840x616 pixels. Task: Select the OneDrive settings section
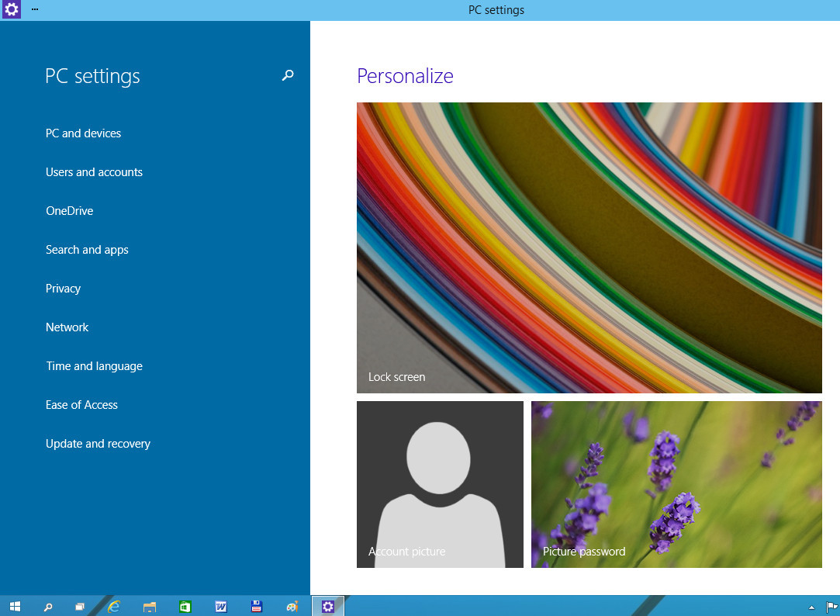69,211
